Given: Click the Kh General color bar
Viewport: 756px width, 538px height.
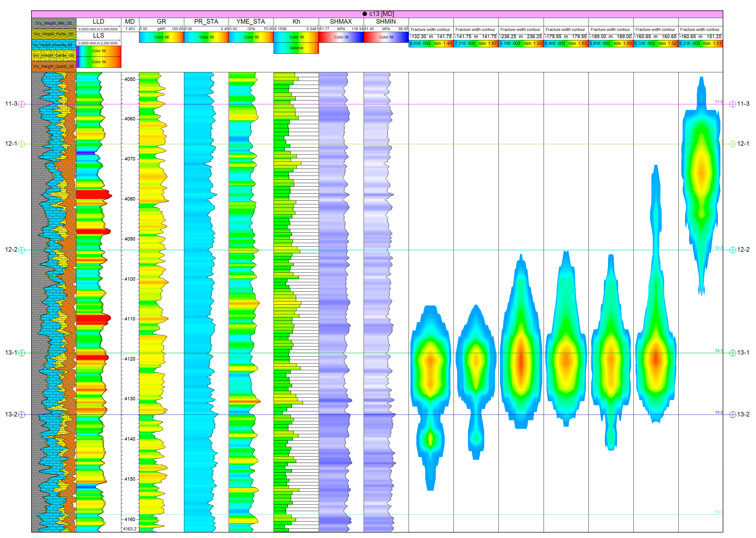Looking at the screenshot, I should (296, 48).
